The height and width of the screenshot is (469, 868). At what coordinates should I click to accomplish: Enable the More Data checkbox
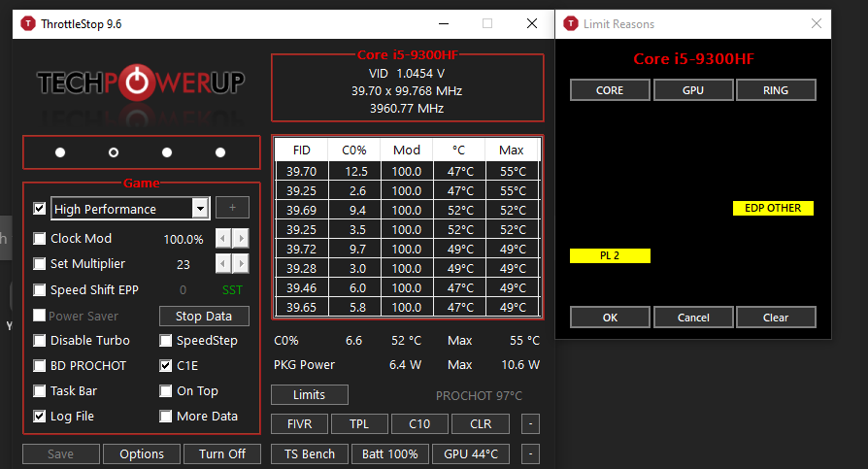point(165,416)
